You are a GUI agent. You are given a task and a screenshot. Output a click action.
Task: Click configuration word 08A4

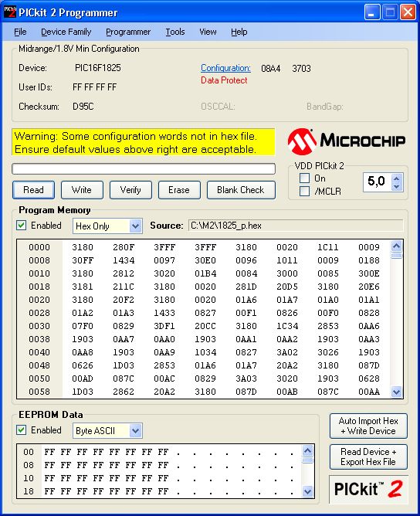[271, 69]
